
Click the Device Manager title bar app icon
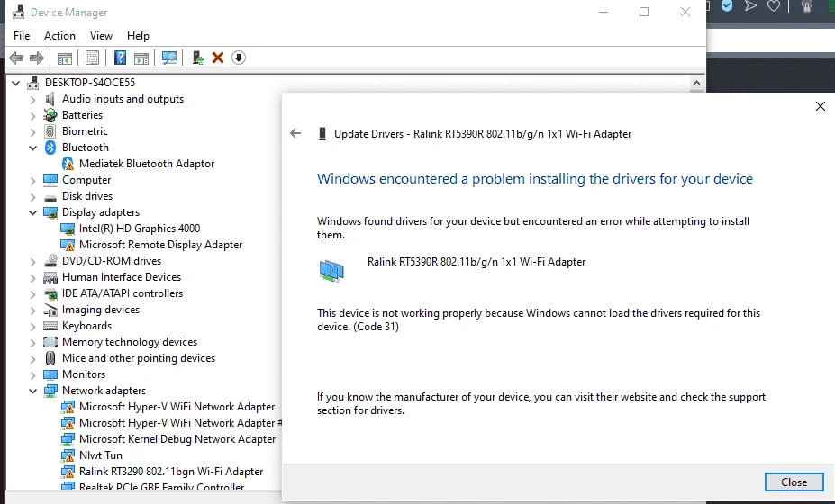pos(19,12)
